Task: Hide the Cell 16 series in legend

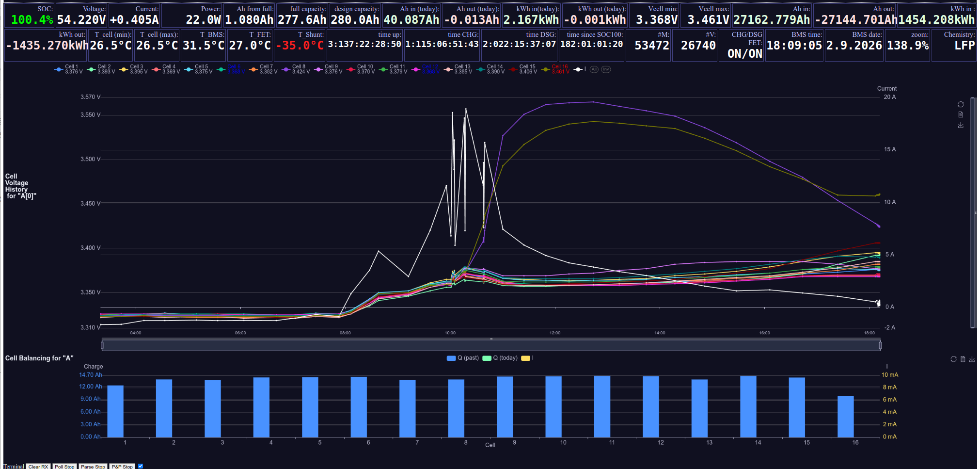Action: [555, 69]
